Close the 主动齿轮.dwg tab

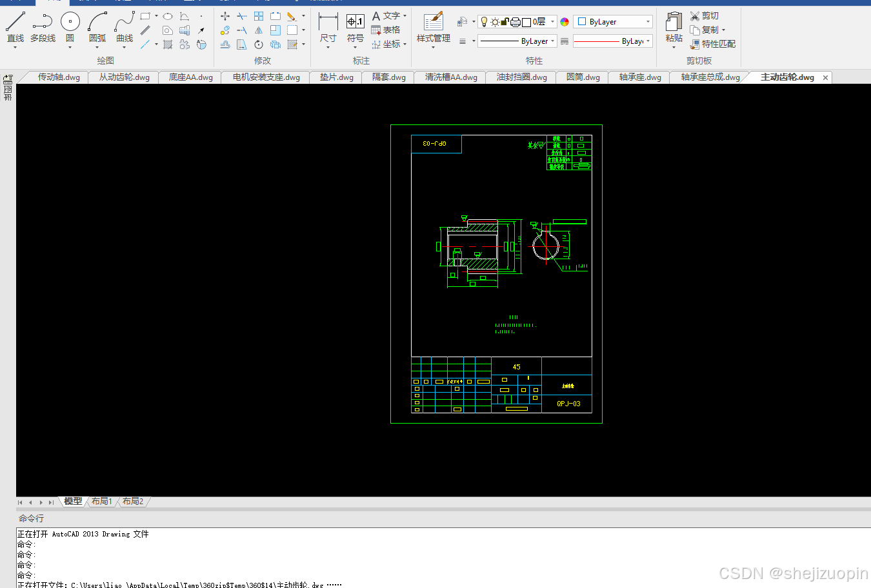coord(825,77)
